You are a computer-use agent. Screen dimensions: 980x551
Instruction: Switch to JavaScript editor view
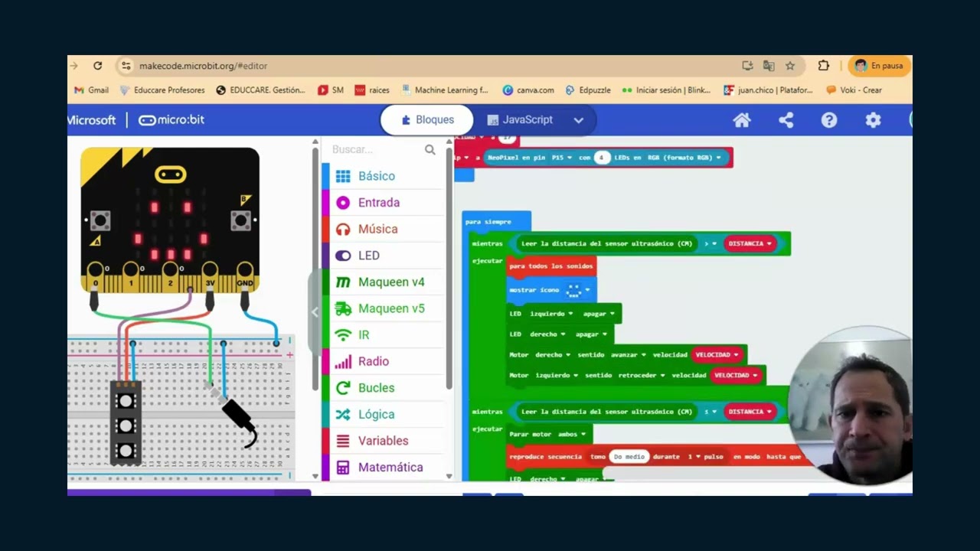coord(520,120)
